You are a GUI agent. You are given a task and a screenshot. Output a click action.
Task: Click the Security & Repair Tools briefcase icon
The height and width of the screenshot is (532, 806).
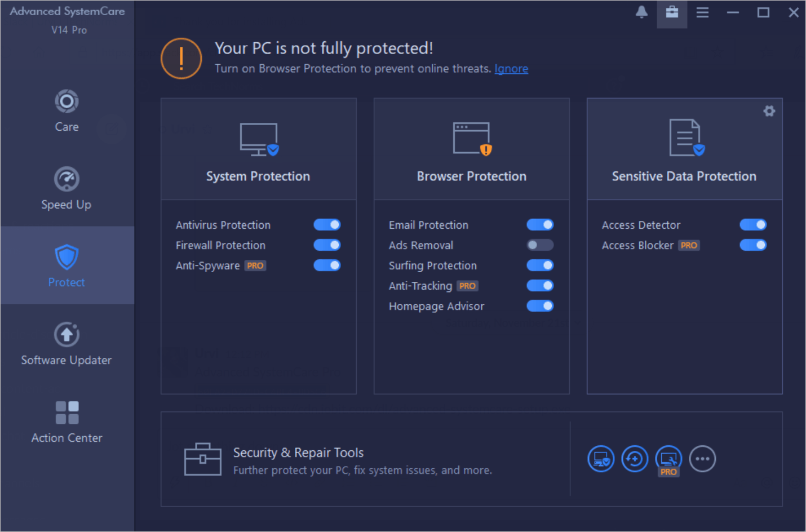(x=202, y=459)
